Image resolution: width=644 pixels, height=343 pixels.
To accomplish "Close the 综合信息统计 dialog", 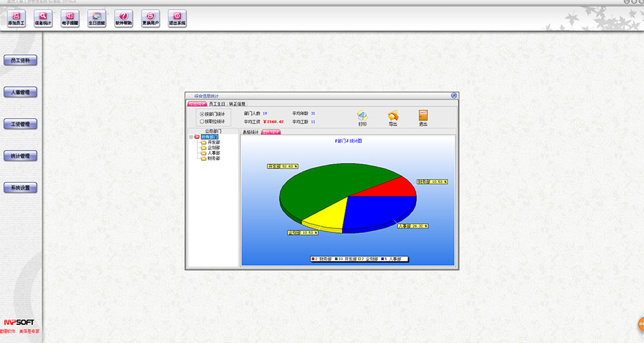I will pyautogui.click(x=454, y=95).
